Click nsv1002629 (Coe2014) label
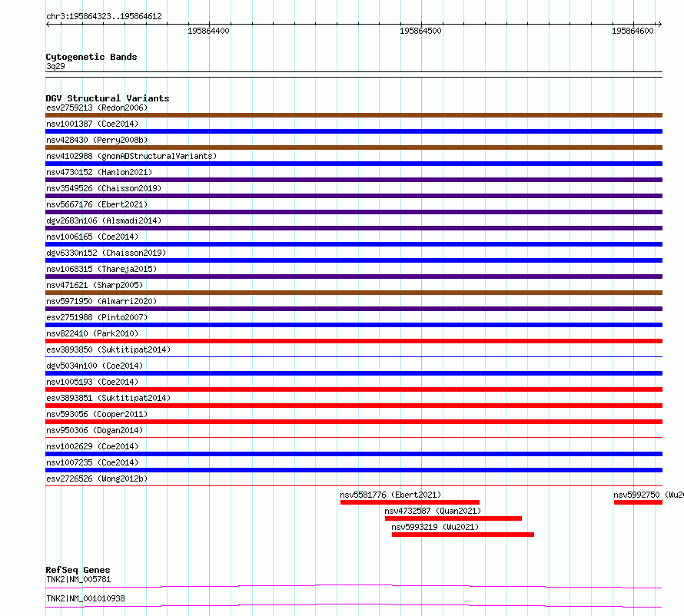The image size is (684, 616). (92, 446)
